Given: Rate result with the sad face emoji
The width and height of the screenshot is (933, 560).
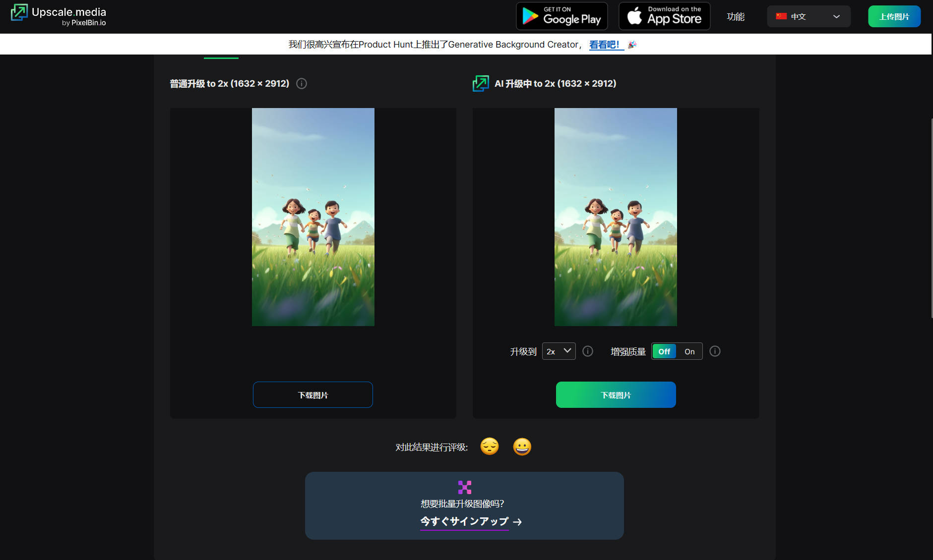Looking at the screenshot, I should click(490, 447).
